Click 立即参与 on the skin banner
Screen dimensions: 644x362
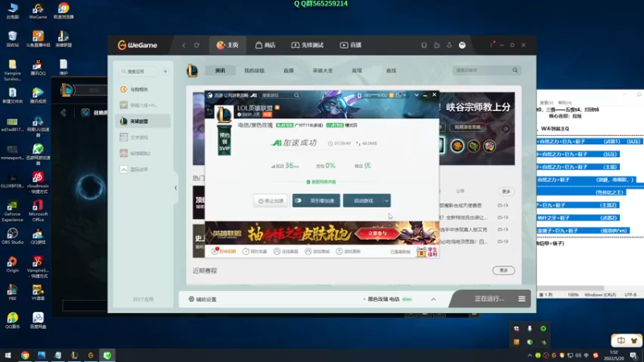coord(377,233)
